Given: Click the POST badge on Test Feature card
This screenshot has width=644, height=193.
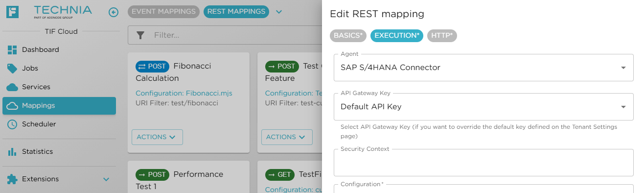Looking at the screenshot, I should tap(282, 66).
